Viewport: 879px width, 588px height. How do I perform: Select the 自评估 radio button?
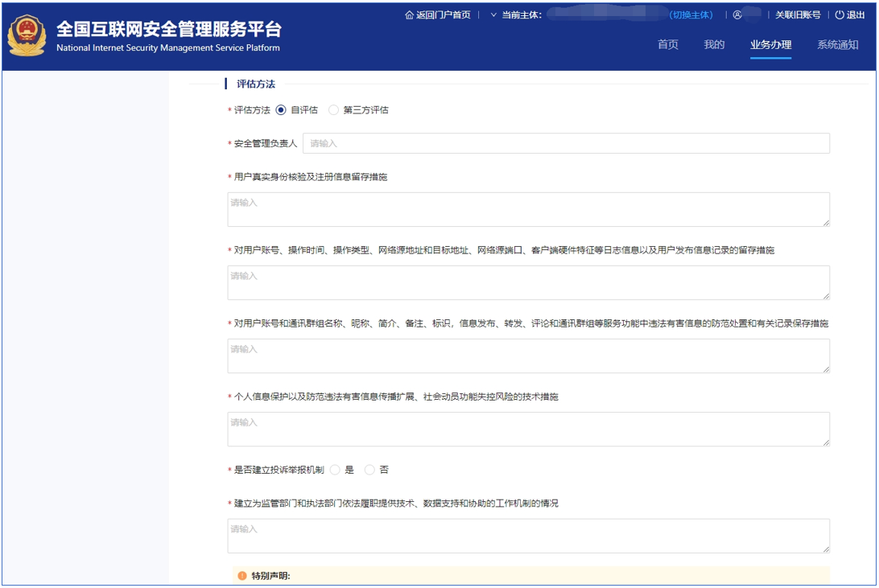click(281, 110)
